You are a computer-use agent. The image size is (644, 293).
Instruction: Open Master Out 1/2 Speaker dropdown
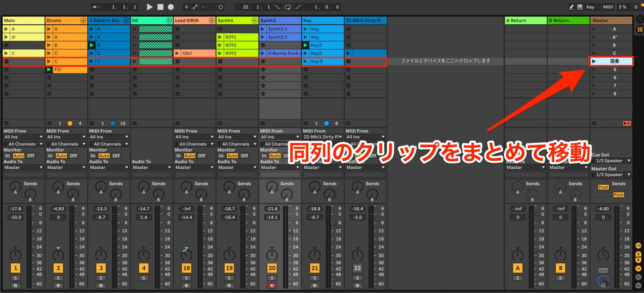point(611,175)
